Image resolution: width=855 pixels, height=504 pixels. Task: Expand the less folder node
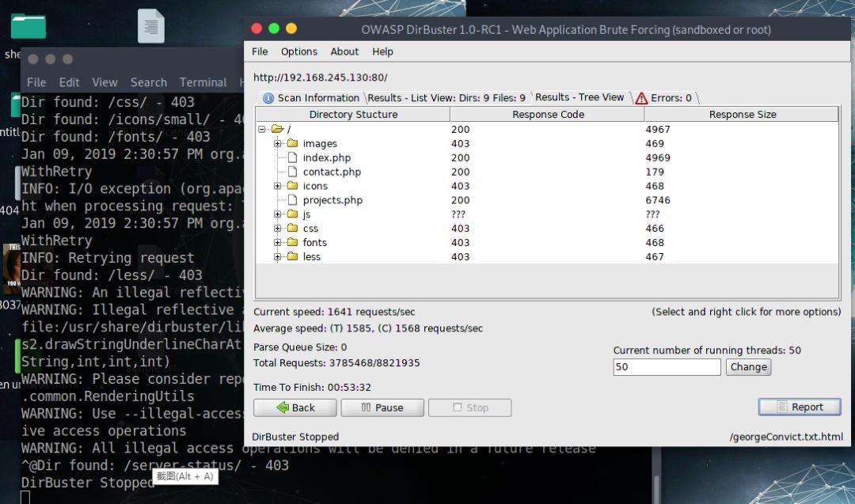click(278, 256)
